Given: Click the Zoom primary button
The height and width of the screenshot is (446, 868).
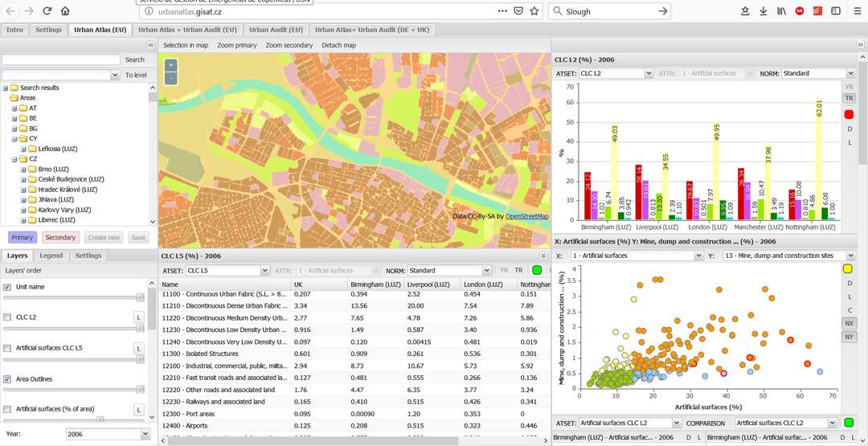Looking at the screenshot, I should point(237,45).
